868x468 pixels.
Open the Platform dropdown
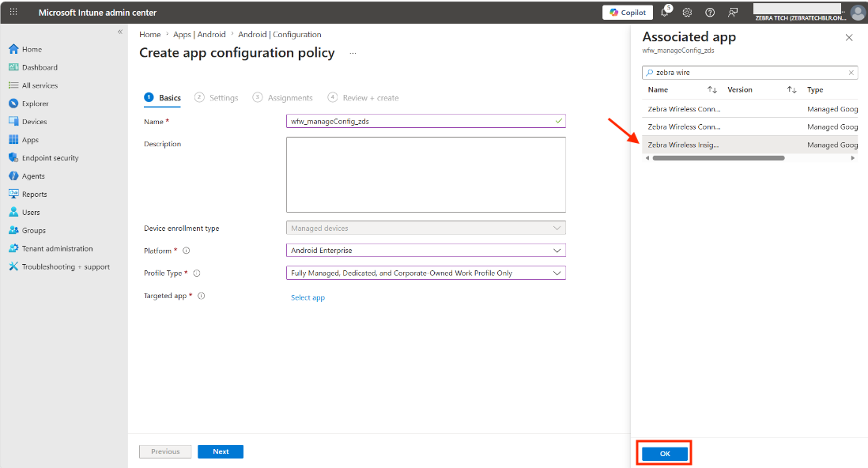pos(425,251)
